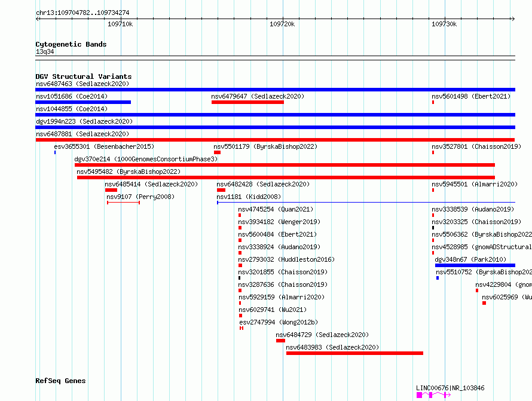The height and width of the screenshot is (401, 532).
Task: Click the dgv348n67 (Park2010) label
Action: coord(470,259)
